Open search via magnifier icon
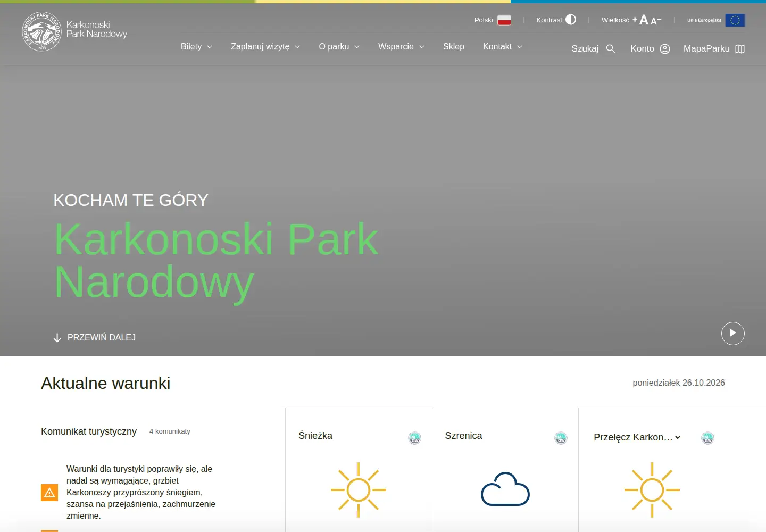This screenshot has height=532, width=766. click(x=611, y=49)
